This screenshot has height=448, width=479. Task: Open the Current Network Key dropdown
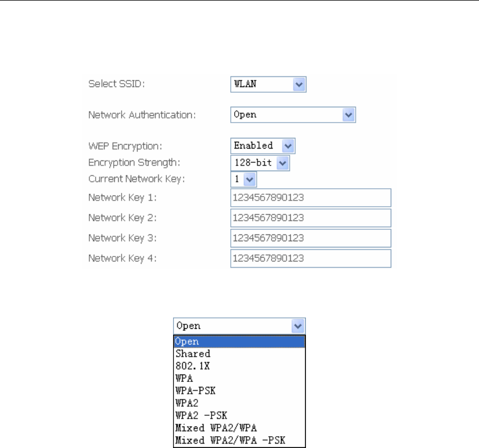pyautogui.click(x=244, y=179)
